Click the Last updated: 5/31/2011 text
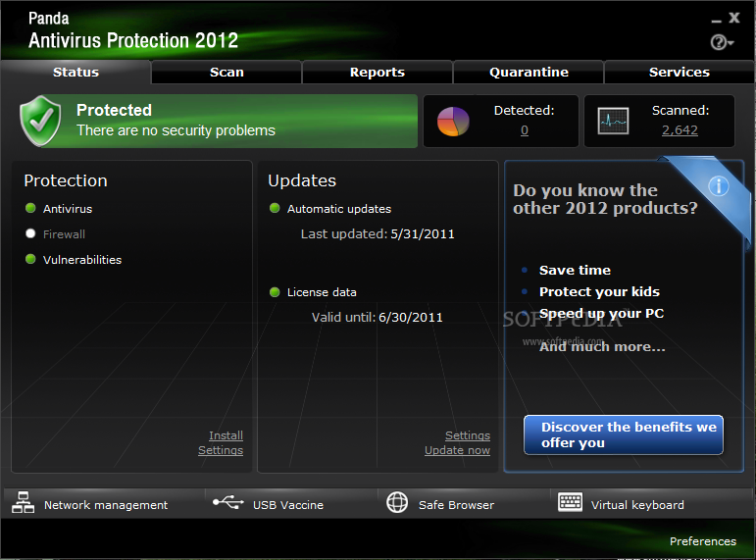Viewport: 756px width, 560px height. 378,234
